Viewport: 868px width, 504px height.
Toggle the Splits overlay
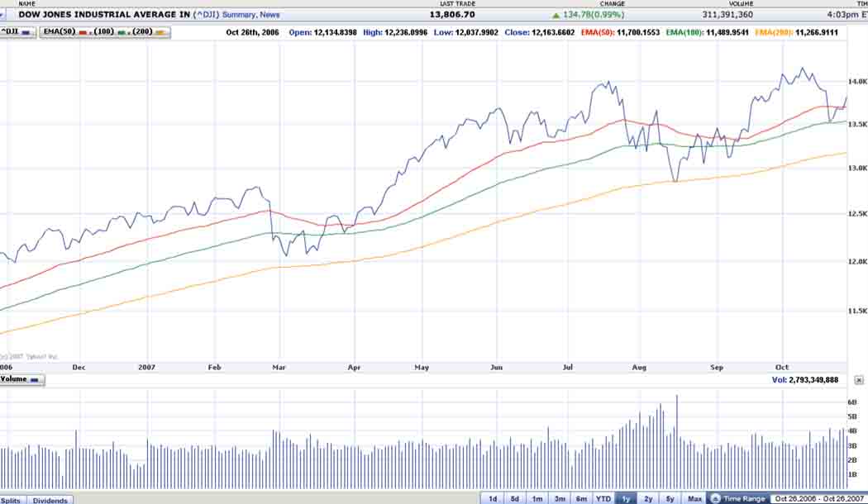[x=12, y=500]
